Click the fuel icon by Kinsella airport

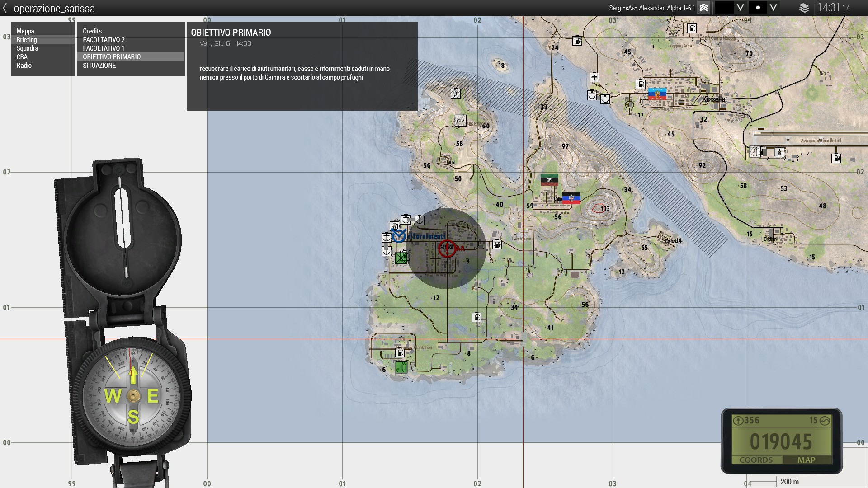(836, 158)
